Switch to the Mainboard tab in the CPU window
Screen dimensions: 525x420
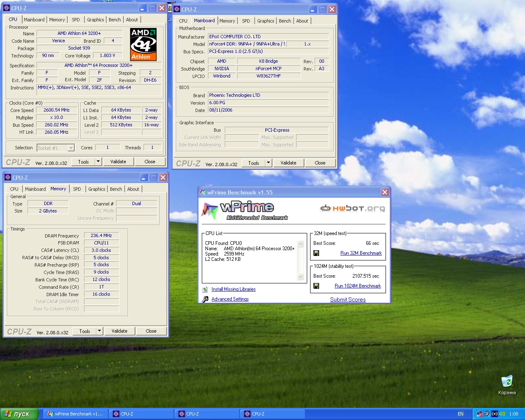[x=34, y=20]
